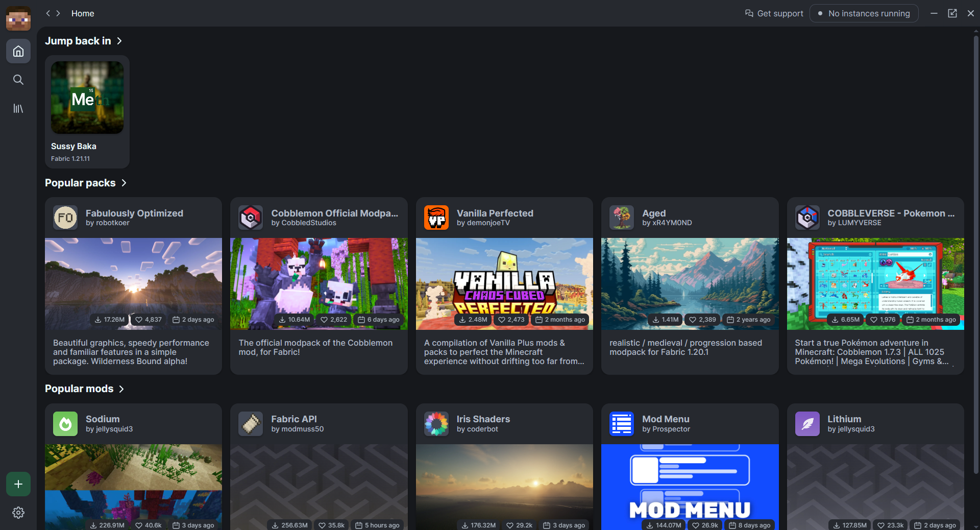980x530 pixels.
Task: Click the Vanilla Perfected VP icon
Action: (436, 218)
